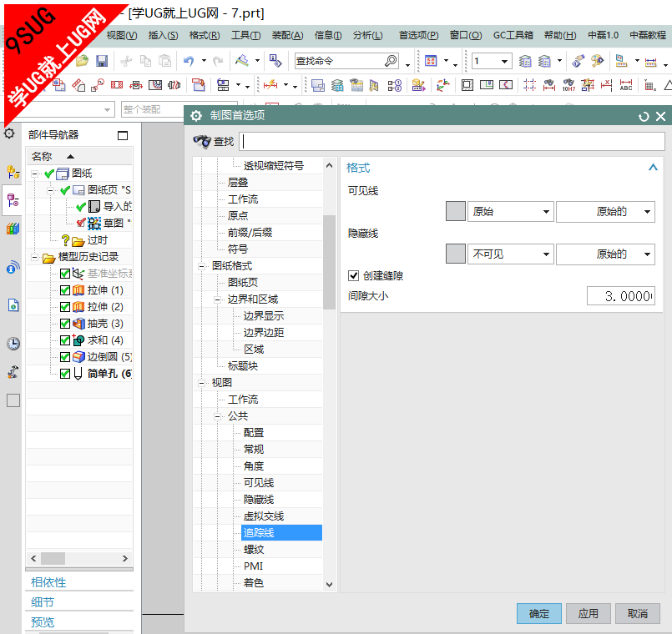
Task: Toggle checkbox for 基准坐标系 feature
Action: (65, 274)
